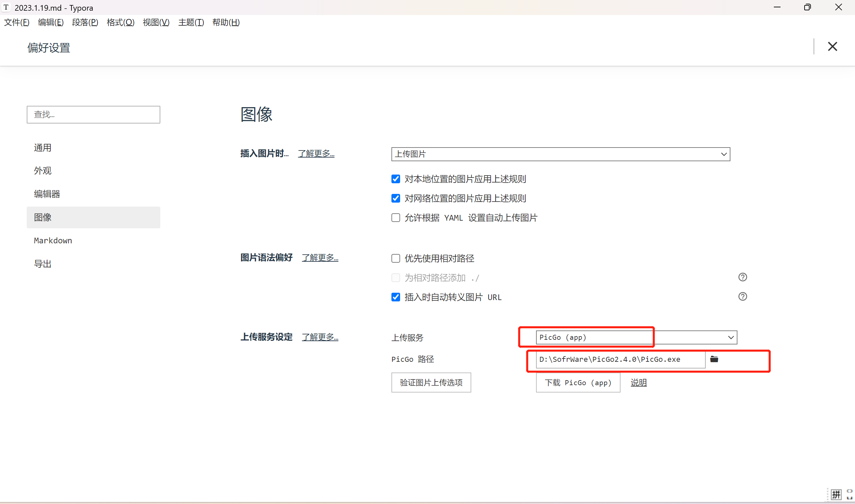Click the Typora app icon in title bar
This screenshot has width=855, height=504.
tap(6, 7)
